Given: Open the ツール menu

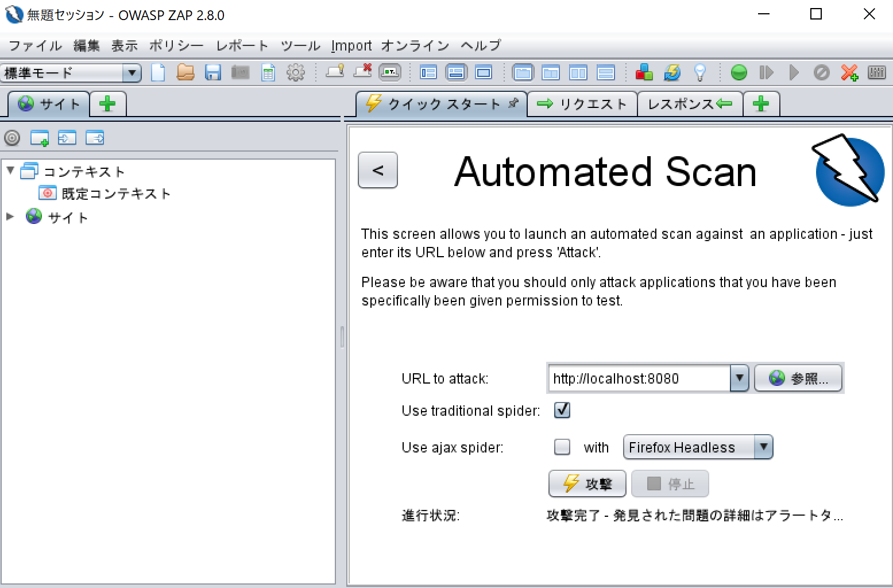Looking at the screenshot, I should [x=299, y=45].
